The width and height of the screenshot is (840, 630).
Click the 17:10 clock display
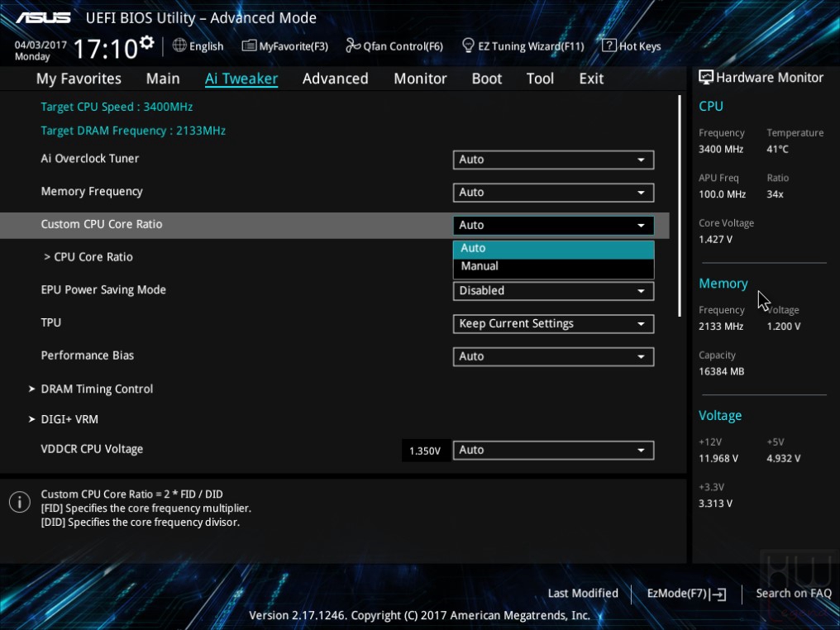coord(106,50)
